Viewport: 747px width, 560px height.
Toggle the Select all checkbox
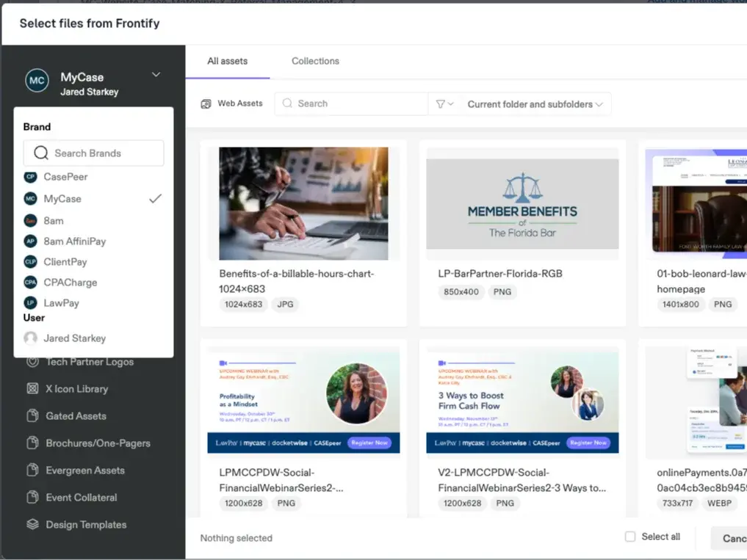click(629, 537)
